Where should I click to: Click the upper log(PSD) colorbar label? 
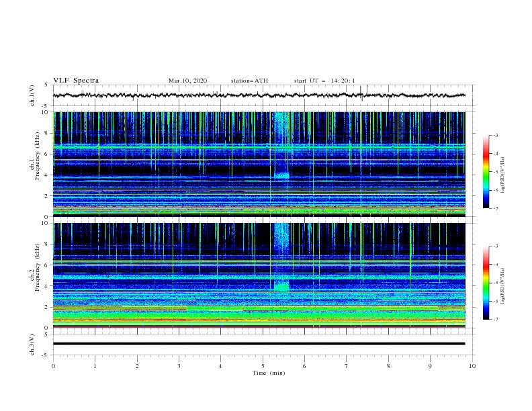[x=503, y=175]
